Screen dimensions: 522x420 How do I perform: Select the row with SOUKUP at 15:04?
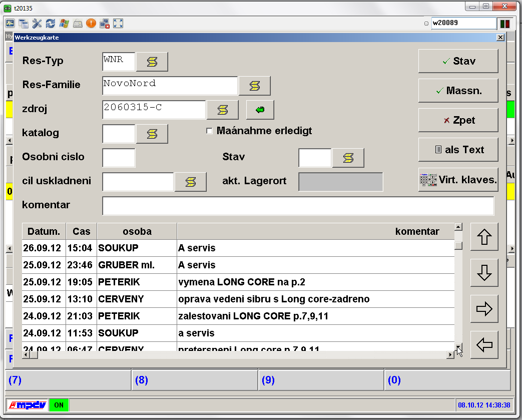pos(238,248)
